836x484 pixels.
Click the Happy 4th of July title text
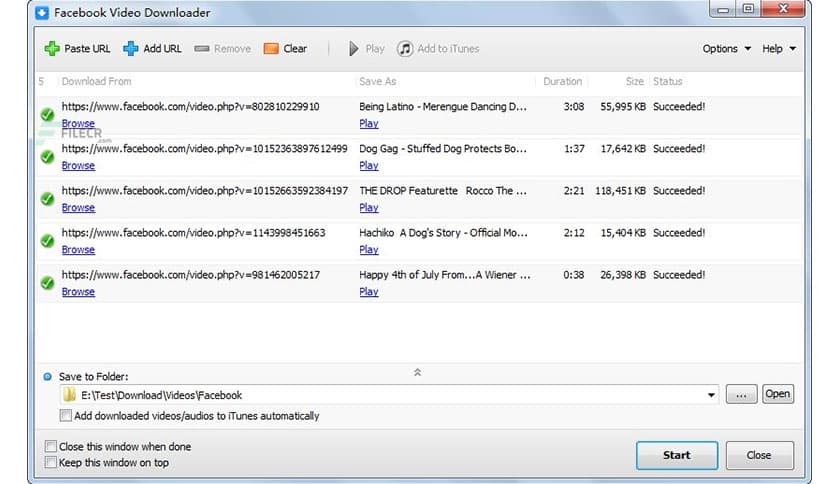click(x=445, y=275)
